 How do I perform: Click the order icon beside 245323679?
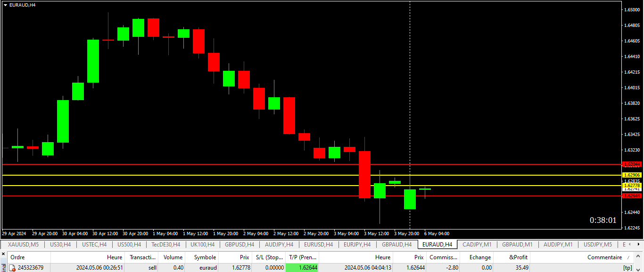click(x=12, y=268)
